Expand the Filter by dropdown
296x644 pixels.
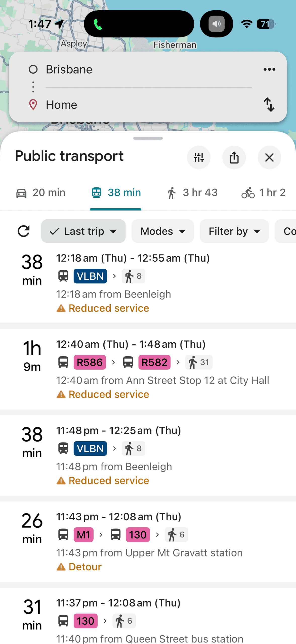tap(234, 231)
